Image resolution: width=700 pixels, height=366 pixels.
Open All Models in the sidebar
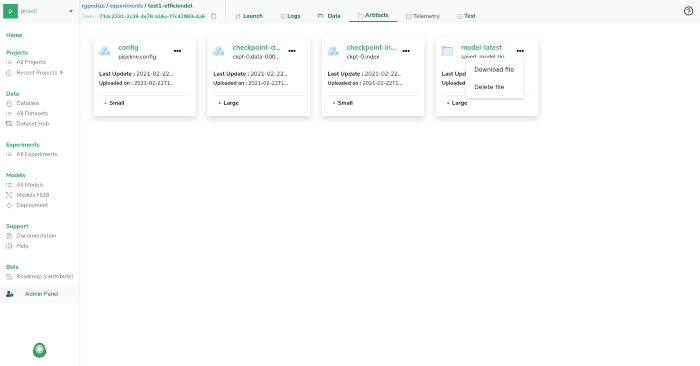pos(30,185)
